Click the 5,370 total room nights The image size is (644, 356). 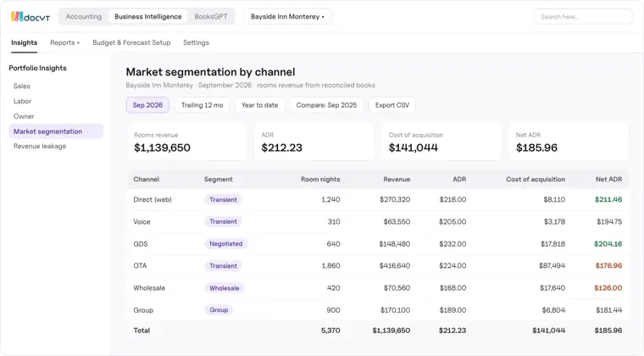pyautogui.click(x=330, y=331)
